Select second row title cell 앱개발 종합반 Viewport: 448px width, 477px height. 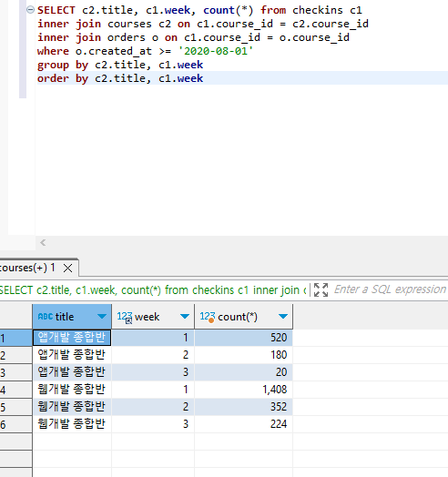tap(72, 355)
